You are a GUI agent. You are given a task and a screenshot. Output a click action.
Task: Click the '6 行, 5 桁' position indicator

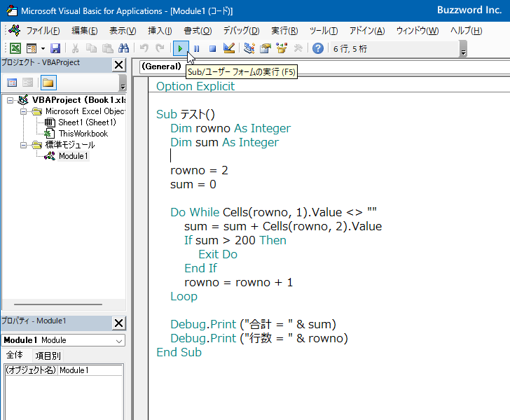(350, 49)
